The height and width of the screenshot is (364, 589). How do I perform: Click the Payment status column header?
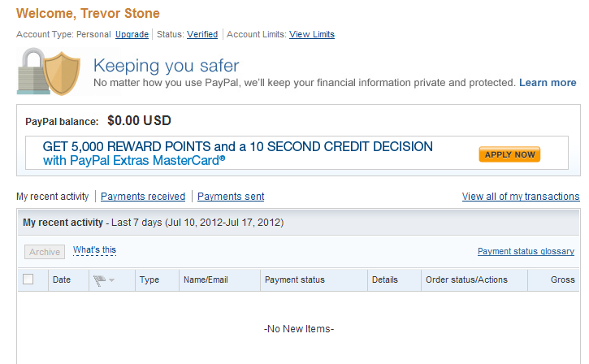295,279
